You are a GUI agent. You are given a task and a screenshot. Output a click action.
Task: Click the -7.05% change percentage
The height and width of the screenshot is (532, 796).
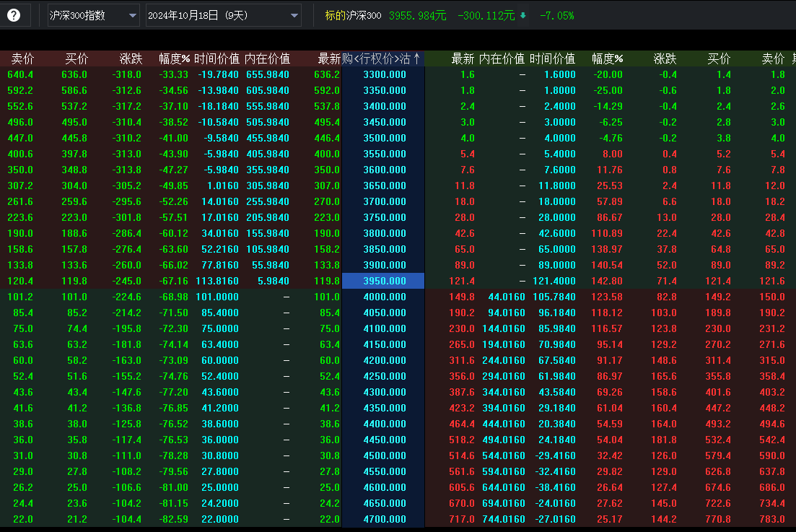click(x=556, y=15)
